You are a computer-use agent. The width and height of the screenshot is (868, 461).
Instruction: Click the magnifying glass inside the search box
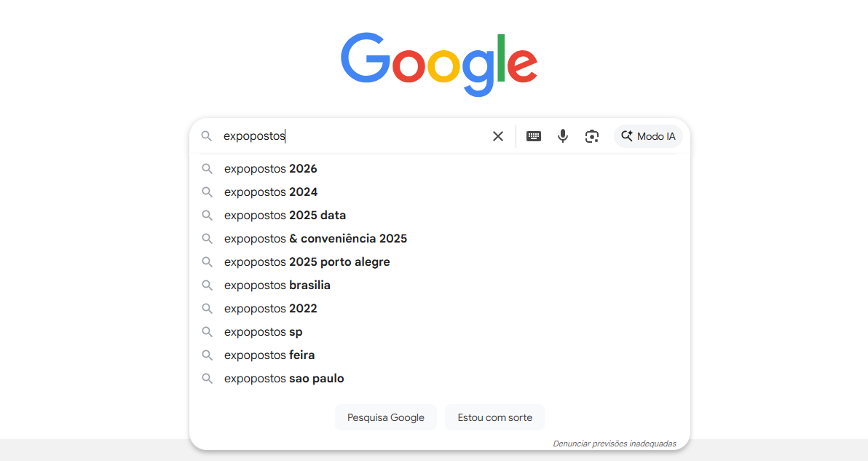pos(207,135)
